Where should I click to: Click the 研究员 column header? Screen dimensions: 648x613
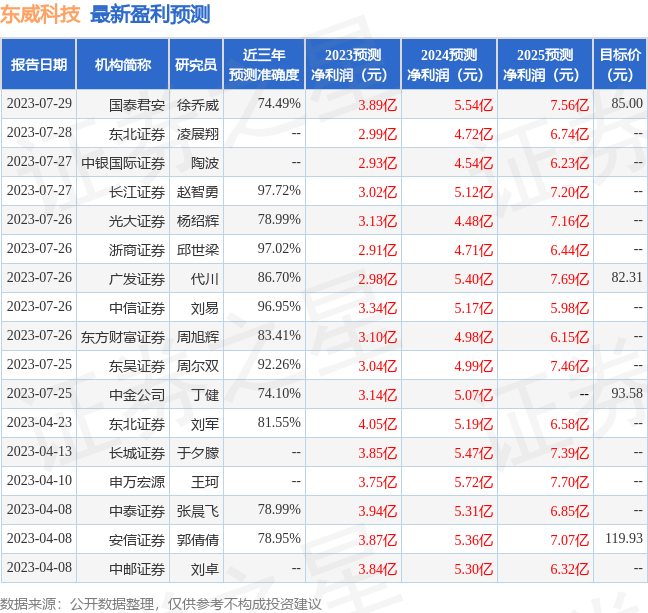pos(196,64)
